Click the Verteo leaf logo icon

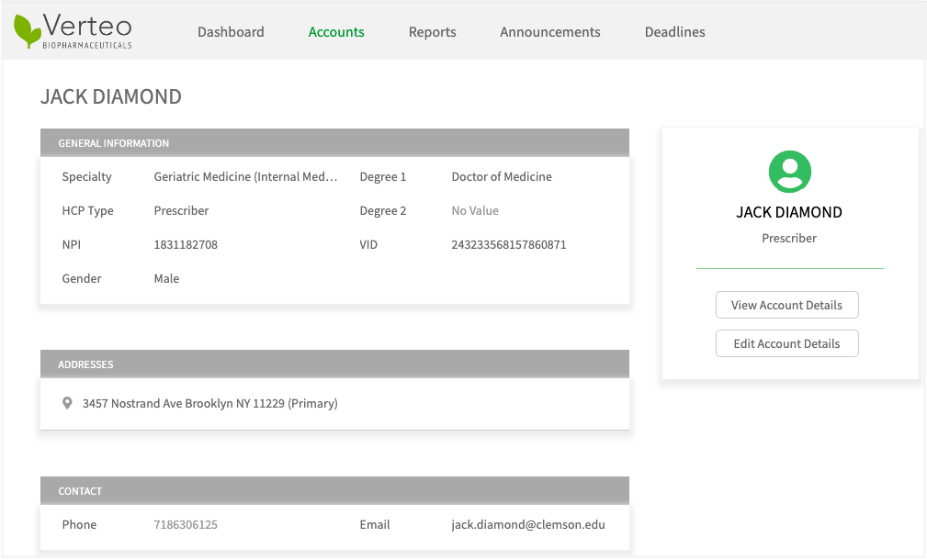(x=27, y=31)
